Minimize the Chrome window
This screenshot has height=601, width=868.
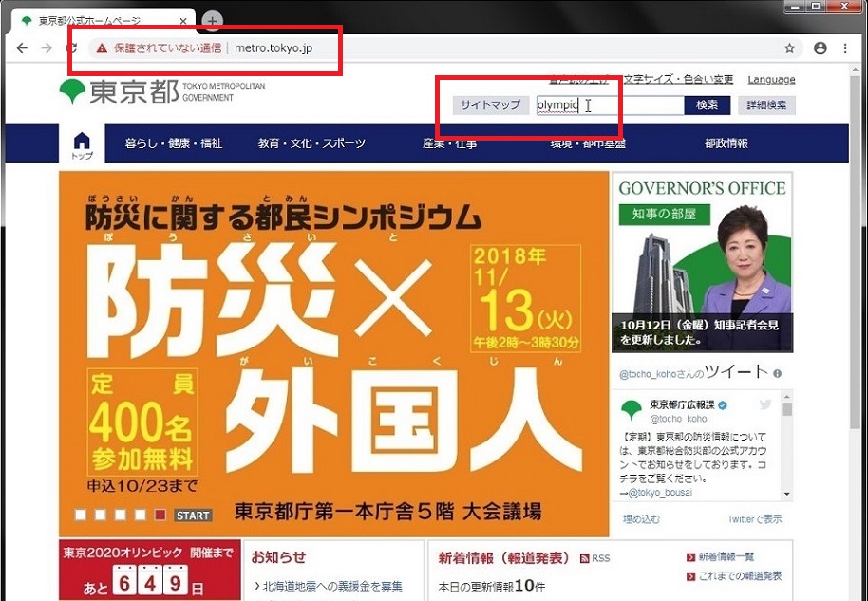(x=796, y=6)
